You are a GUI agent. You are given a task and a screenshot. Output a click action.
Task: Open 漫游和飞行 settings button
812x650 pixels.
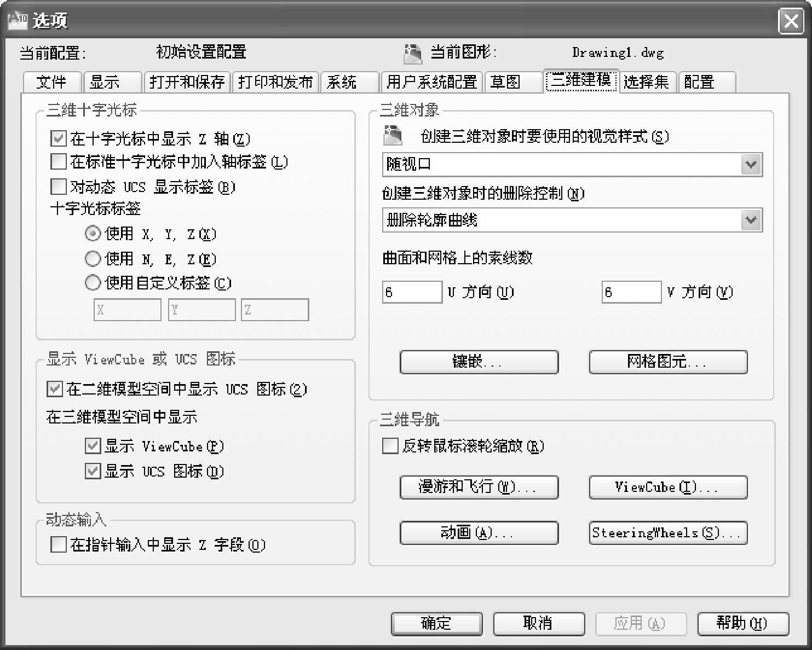tap(479, 487)
